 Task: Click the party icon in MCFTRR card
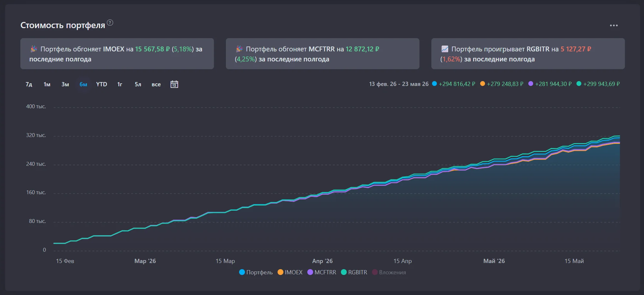pyautogui.click(x=239, y=49)
